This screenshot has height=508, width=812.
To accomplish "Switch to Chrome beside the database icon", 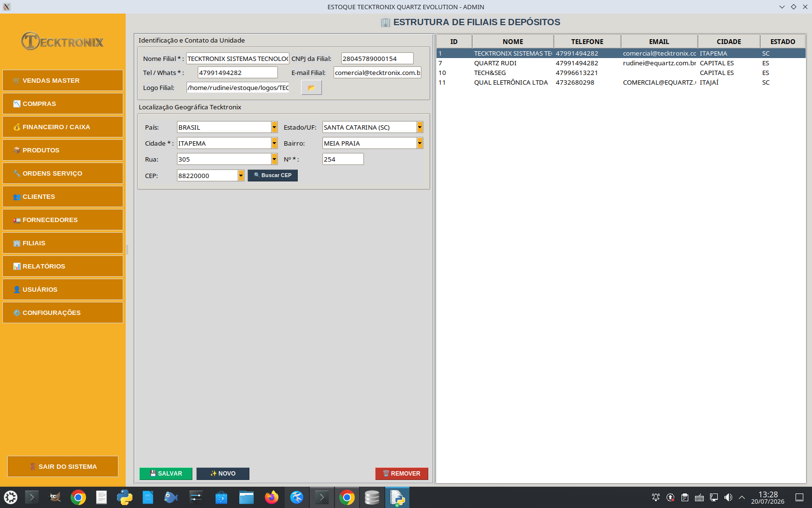I will (x=347, y=497).
